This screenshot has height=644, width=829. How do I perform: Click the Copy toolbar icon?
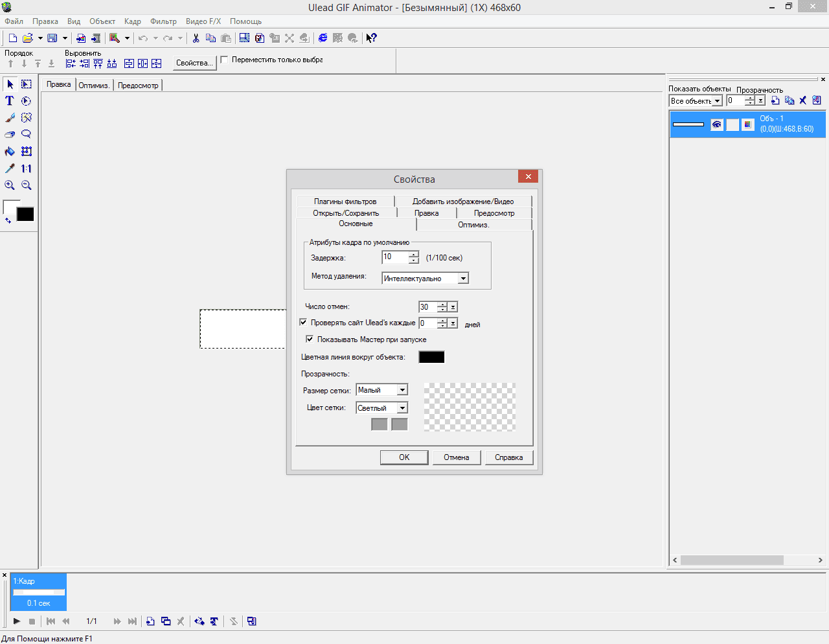click(210, 38)
